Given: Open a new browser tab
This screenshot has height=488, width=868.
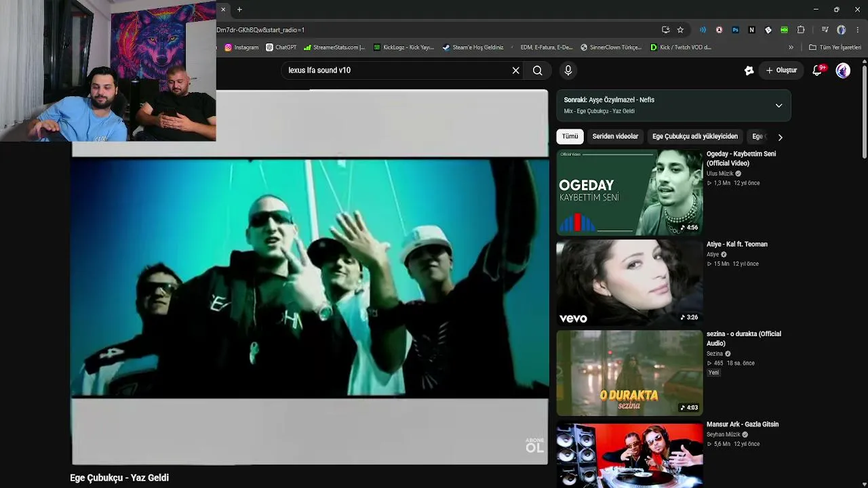Looking at the screenshot, I should point(239,9).
